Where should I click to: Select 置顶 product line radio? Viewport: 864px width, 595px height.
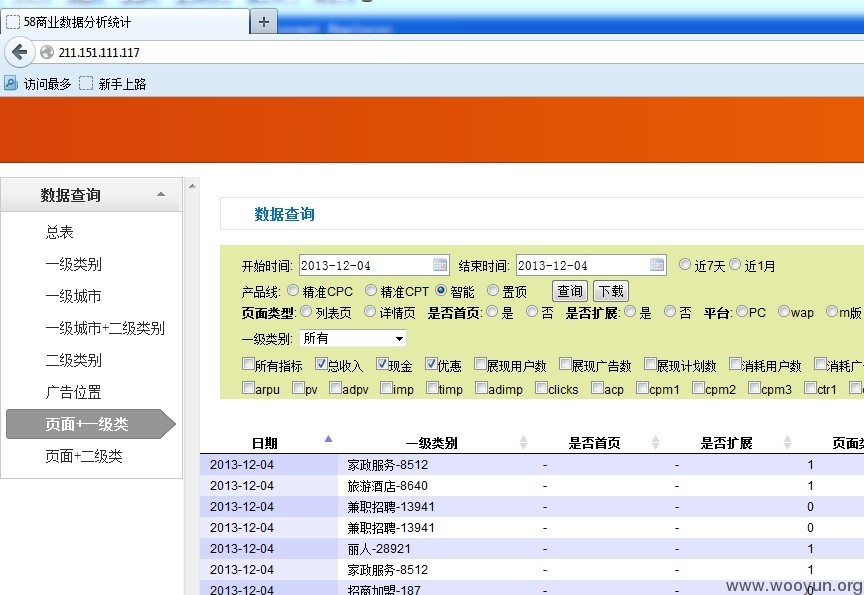coord(493,290)
